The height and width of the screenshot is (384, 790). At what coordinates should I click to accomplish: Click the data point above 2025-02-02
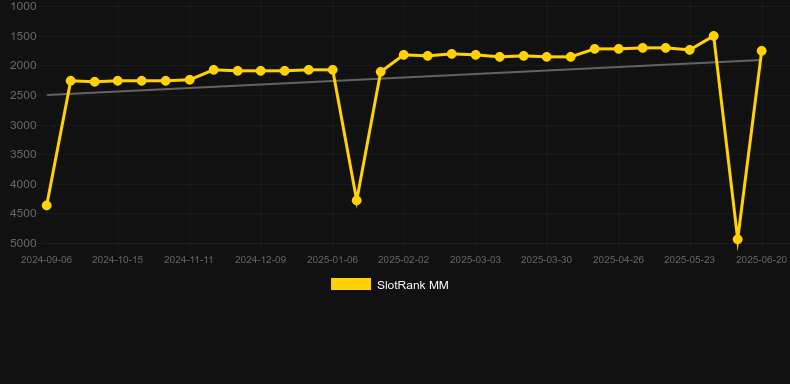(x=404, y=55)
